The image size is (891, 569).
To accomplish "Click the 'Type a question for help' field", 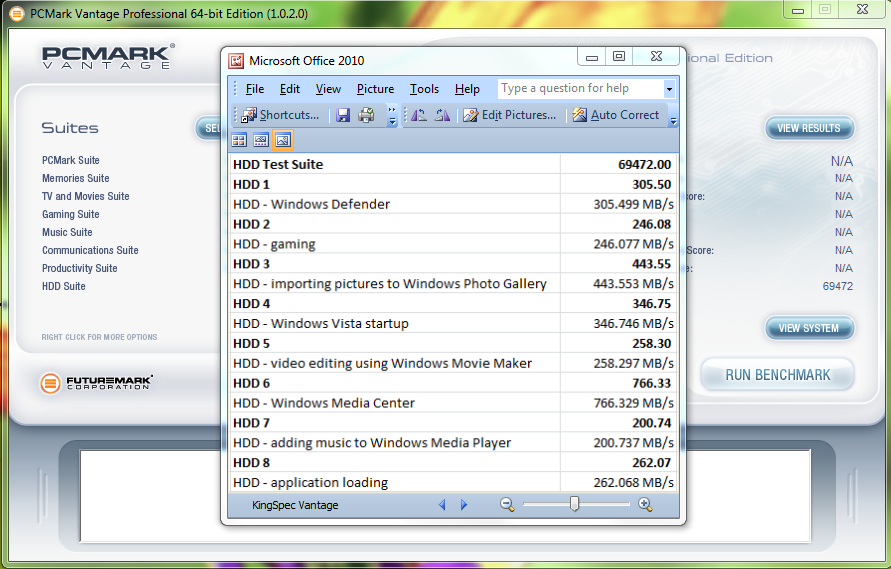I will [x=580, y=89].
